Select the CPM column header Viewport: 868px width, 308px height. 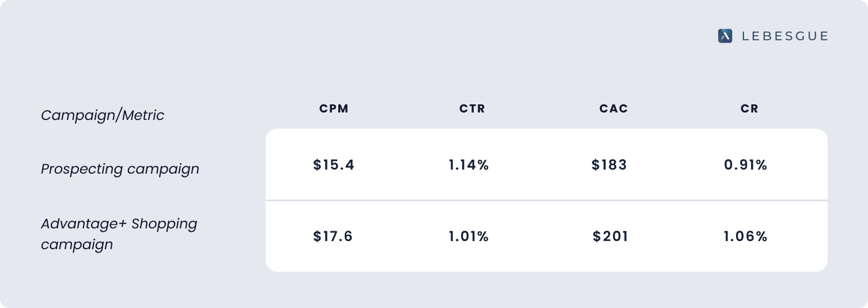(x=334, y=108)
